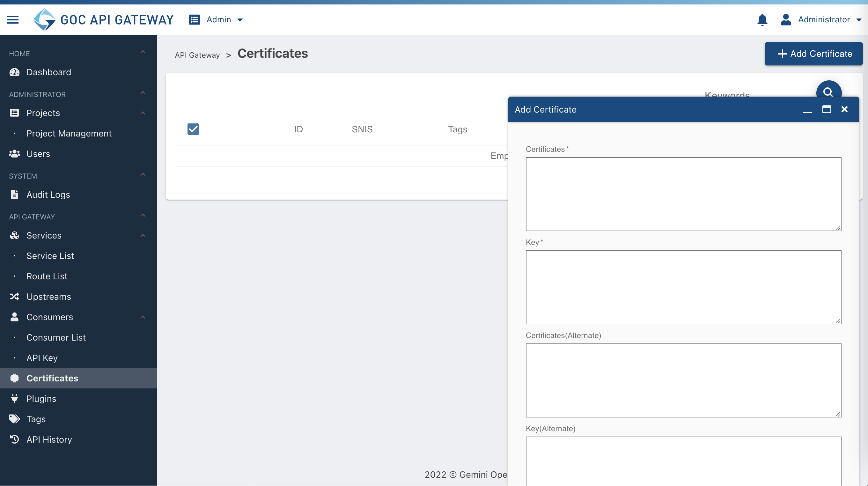Click the Tags column header
868x486 pixels.
tap(458, 129)
